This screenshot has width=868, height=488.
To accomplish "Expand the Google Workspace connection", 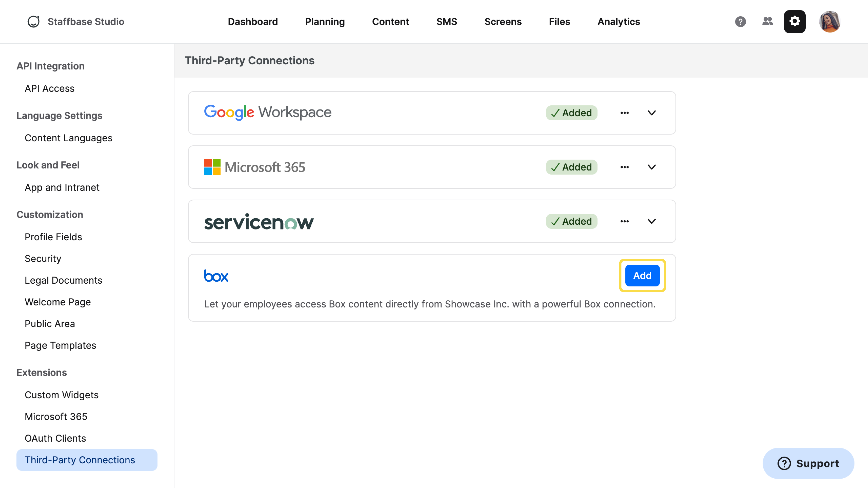I will coord(652,113).
